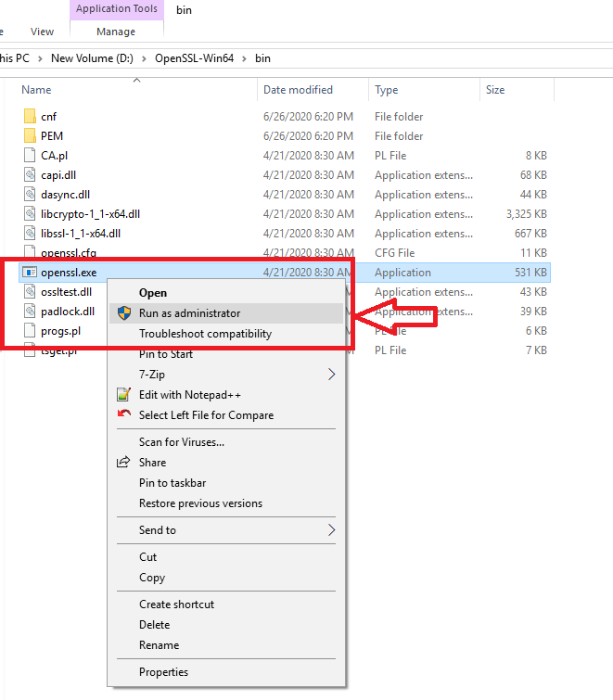Sort by the Date modified column header

[x=299, y=90]
